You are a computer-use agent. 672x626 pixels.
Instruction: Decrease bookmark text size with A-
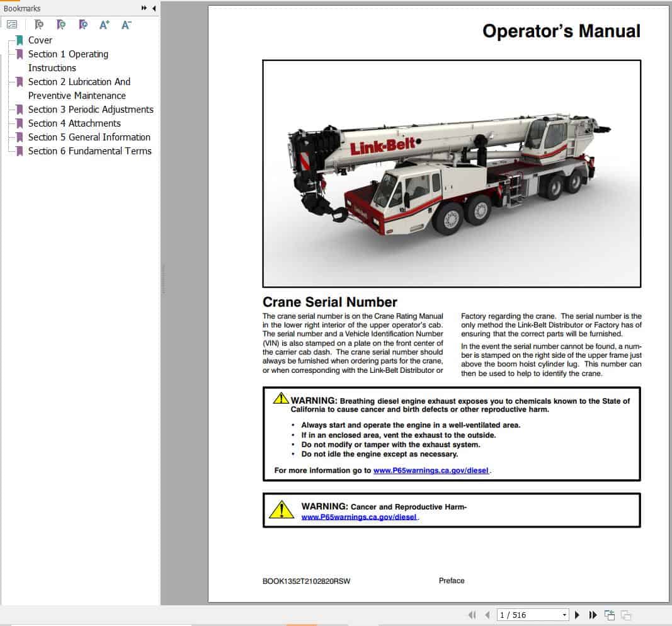click(x=126, y=25)
